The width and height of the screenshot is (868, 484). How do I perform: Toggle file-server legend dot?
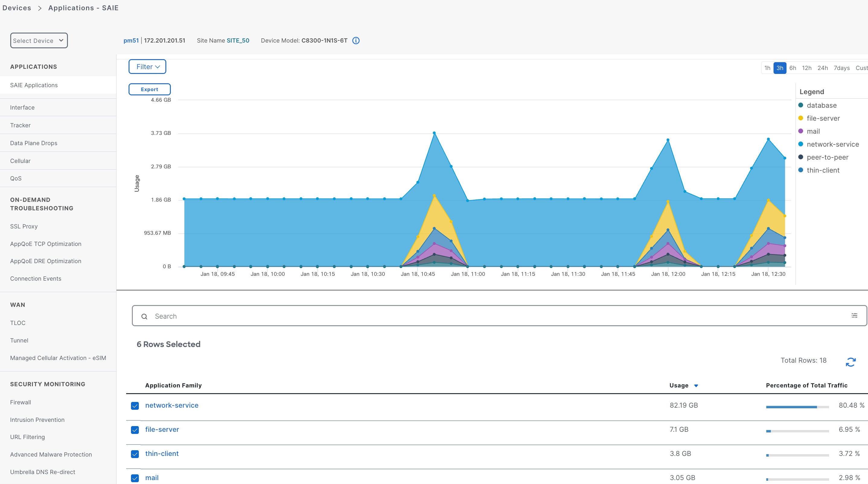coord(801,118)
